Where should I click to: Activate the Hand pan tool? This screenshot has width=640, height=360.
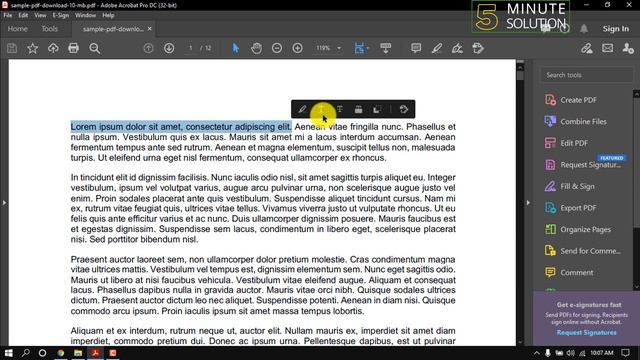pos(256,48)
